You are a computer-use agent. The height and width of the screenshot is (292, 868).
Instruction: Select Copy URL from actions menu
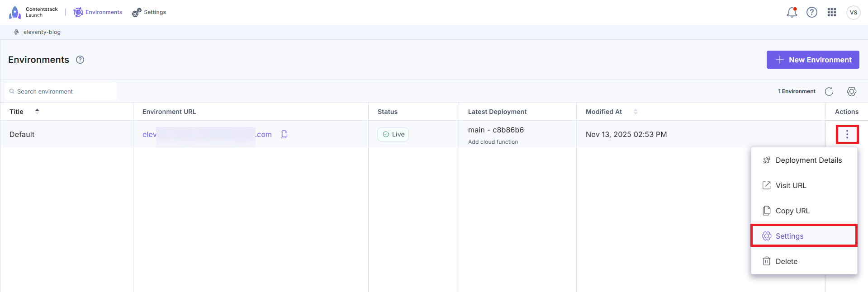click(792, 211)
